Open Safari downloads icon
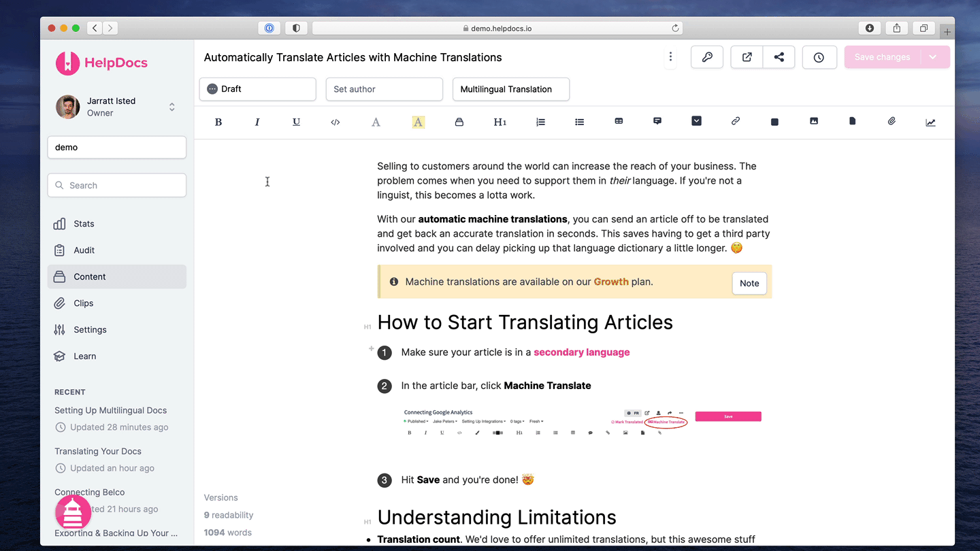 click(x=870, y=28)
